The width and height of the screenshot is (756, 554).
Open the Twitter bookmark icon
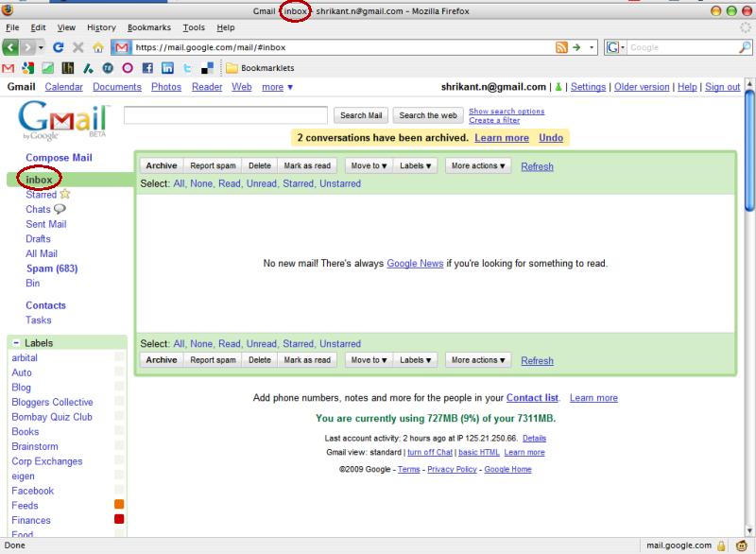pyautogui.click(x=186, y=67)
